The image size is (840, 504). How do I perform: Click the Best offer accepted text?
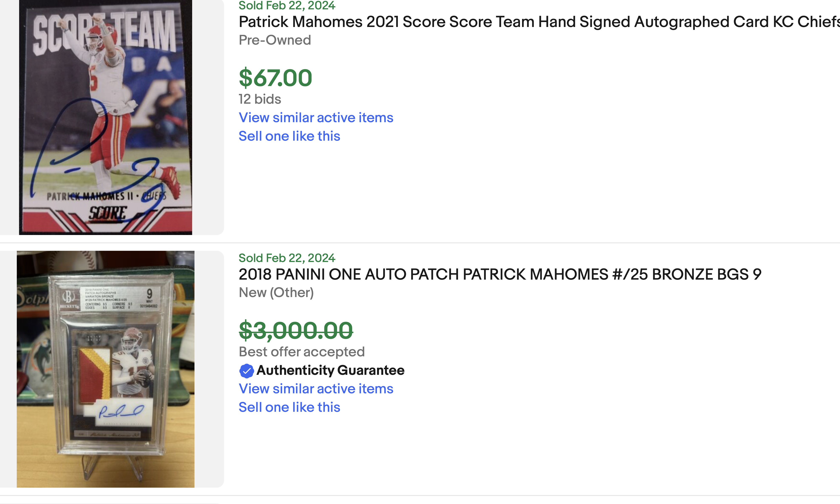point(302,352)
